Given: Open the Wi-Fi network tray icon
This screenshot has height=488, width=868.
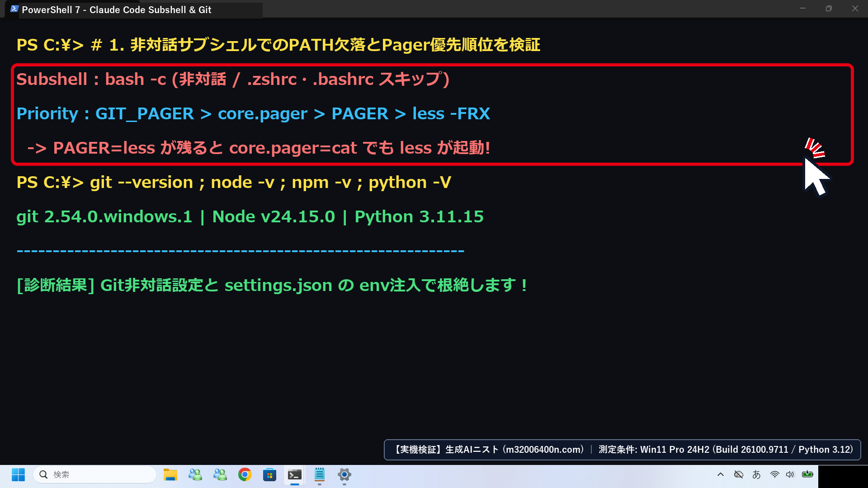Looking at the screenshot, I should coord(775,474).
